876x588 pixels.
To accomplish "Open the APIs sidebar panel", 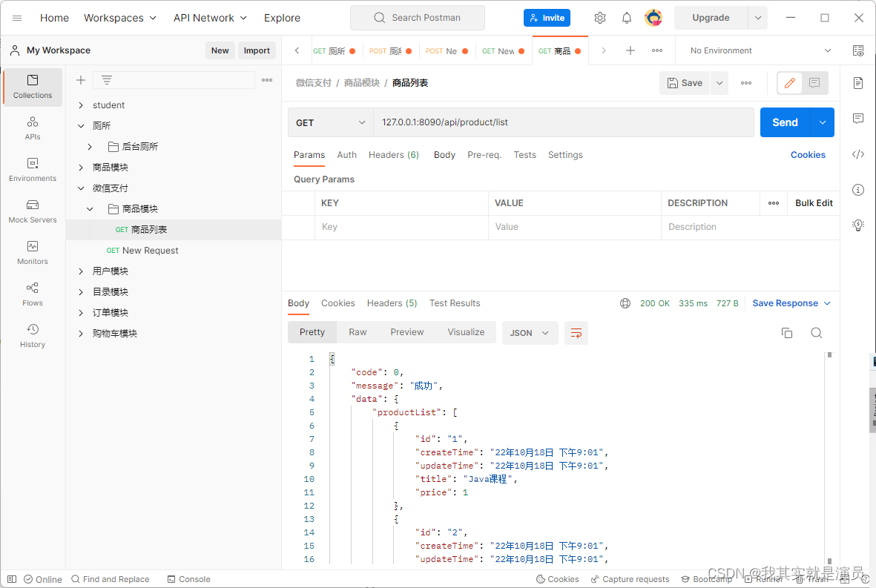I will (33, 128).
